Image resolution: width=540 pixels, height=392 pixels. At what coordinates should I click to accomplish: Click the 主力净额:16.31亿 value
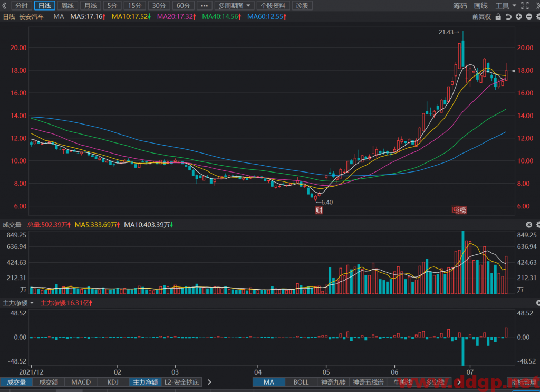tap(66, 303)
